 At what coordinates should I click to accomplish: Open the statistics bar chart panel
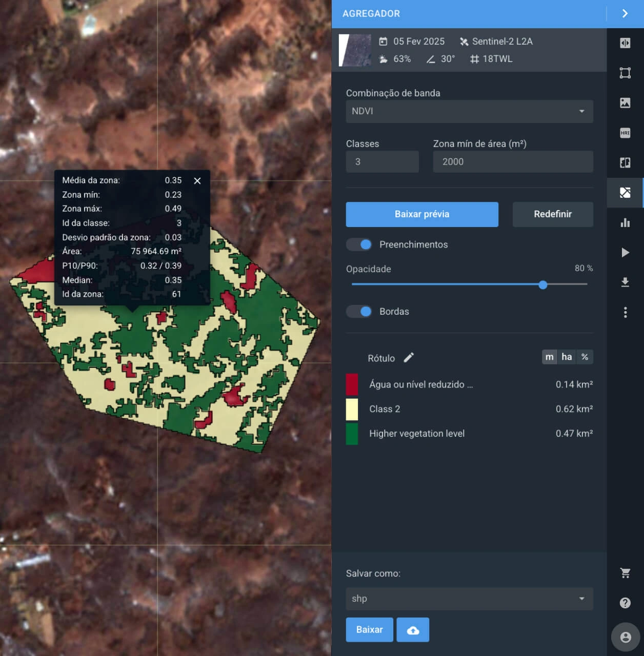click(626, 222)
